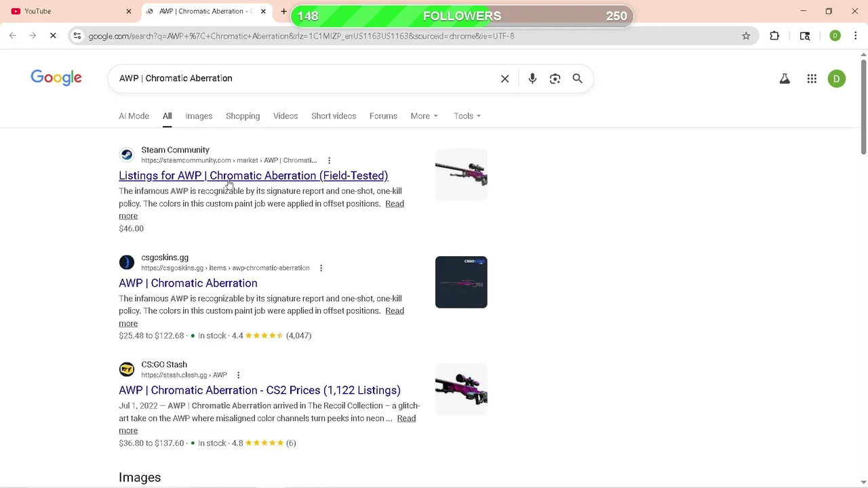The width and height of the screenshot is (868, 488).
Task: Click the browser forward arrow
Action: click(33, 36)
